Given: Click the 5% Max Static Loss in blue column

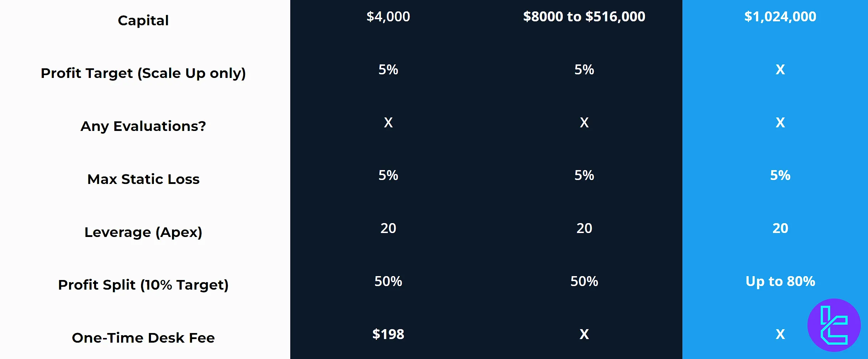Looking at the screenshot, I should 780,175.
